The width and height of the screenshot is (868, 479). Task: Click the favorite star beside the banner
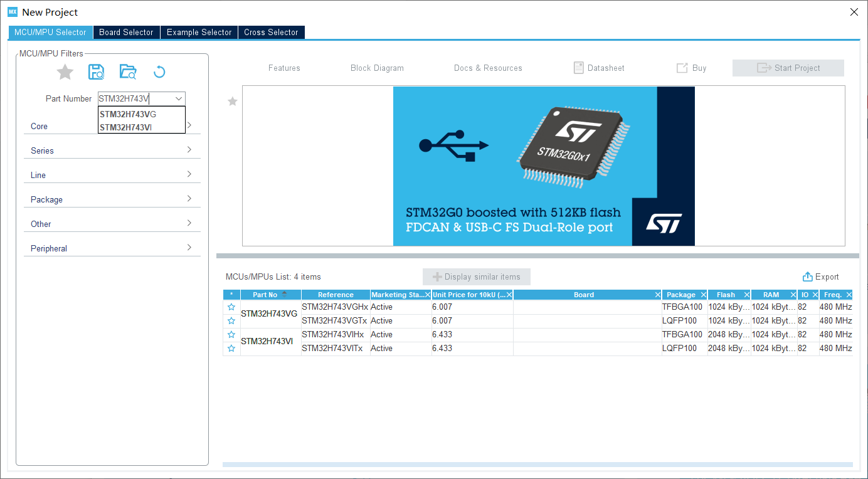[x=233, y=101]
